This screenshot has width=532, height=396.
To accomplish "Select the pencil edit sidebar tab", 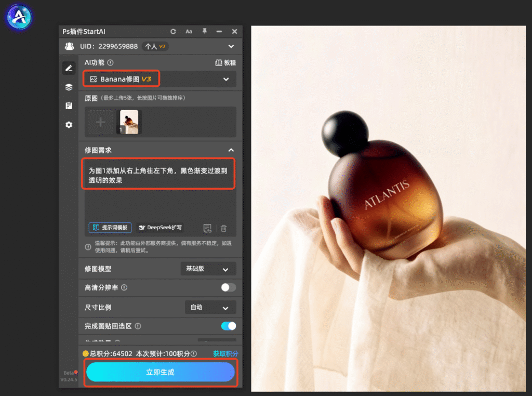I will (x=69, y=68).
